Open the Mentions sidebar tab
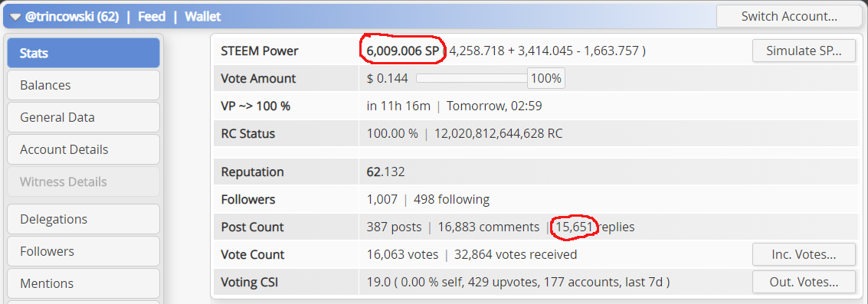The height and width of the screenshot is (304, 868). click(84, 283)
